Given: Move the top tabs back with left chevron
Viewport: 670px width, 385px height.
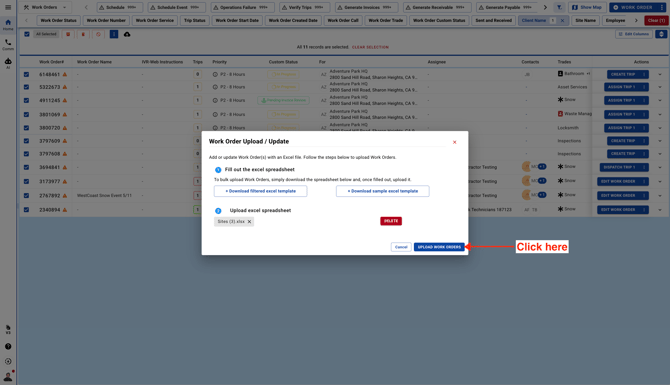Looking at the screenshot, I should click(x=86, y=7).
